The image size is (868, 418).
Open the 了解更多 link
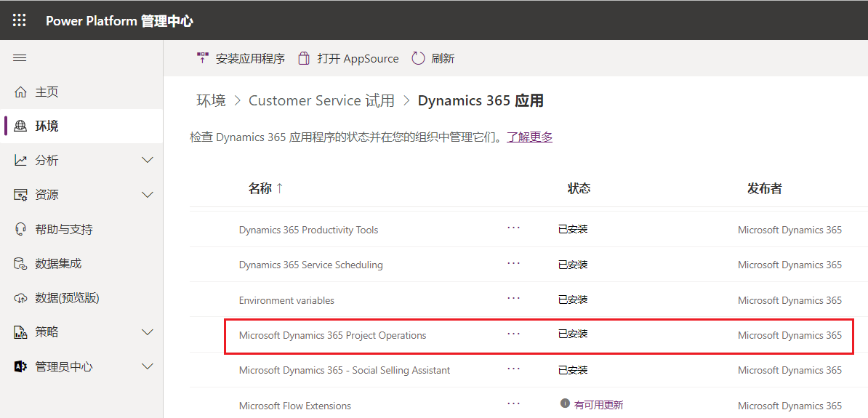530,137
